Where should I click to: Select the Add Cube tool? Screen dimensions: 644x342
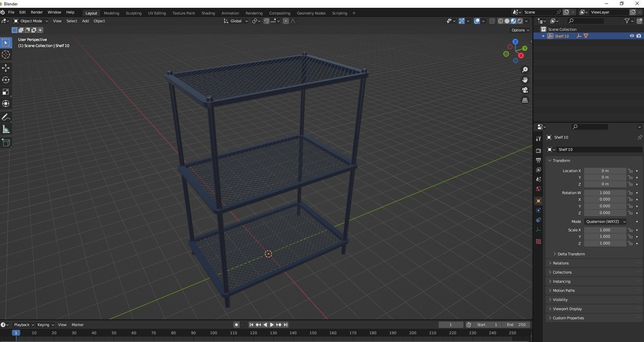(6, 143)
